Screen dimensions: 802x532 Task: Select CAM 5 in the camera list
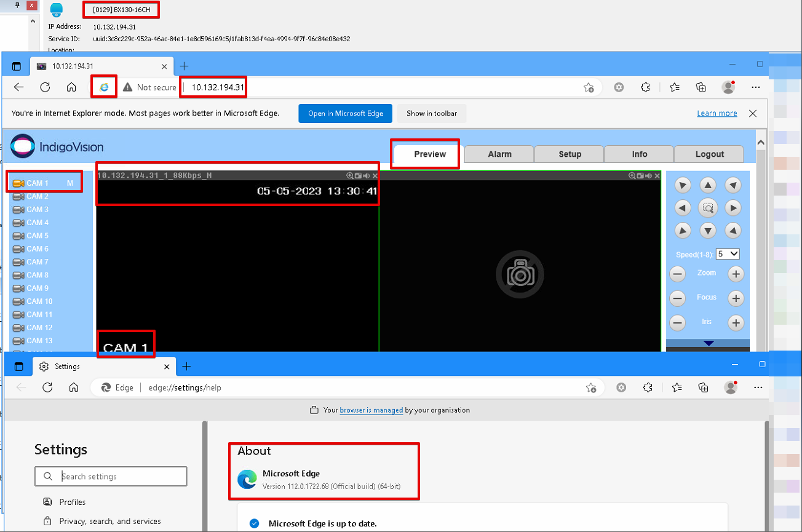(31, 236)
